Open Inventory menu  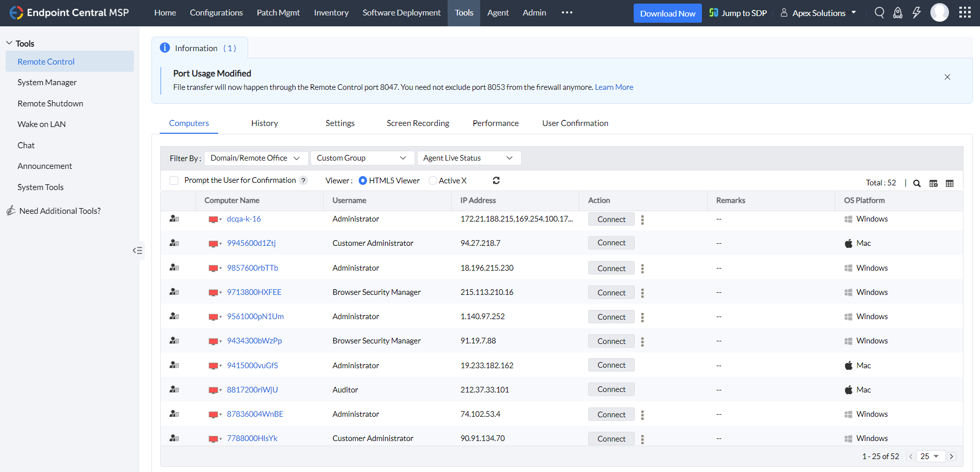(331, 12)
